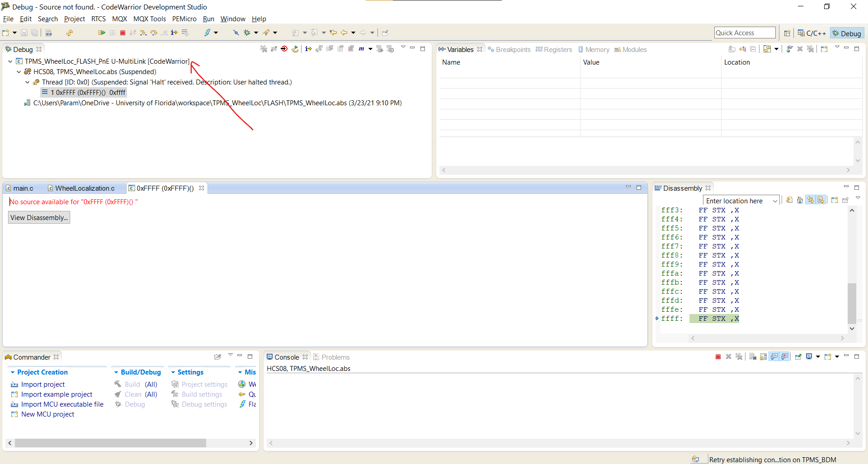Click inside the Quick Access field
Image resolution: width=868 pixels, height=464 pixels.
click(x=745, y=33)
